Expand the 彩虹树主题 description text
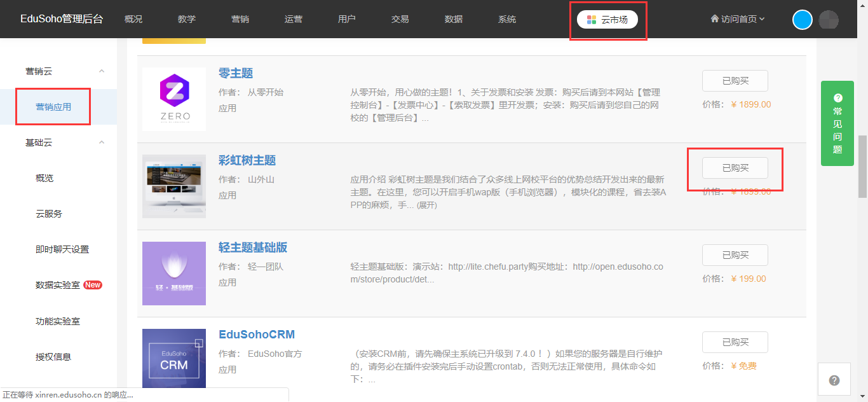868x402 pixels. [x=426, y=205]
